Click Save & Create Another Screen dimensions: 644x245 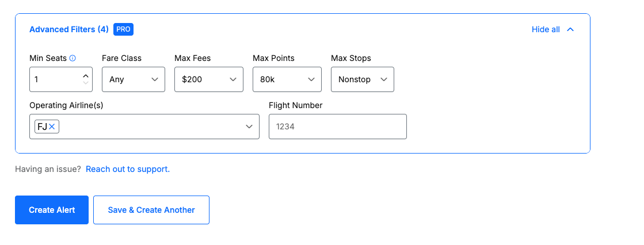(x=151, y=210)
